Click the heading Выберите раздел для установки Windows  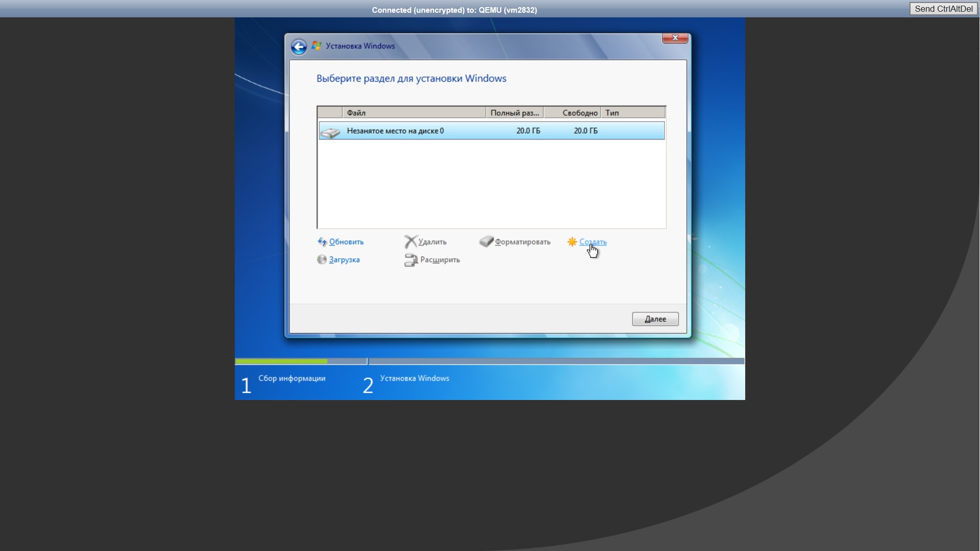pos(411,79)
